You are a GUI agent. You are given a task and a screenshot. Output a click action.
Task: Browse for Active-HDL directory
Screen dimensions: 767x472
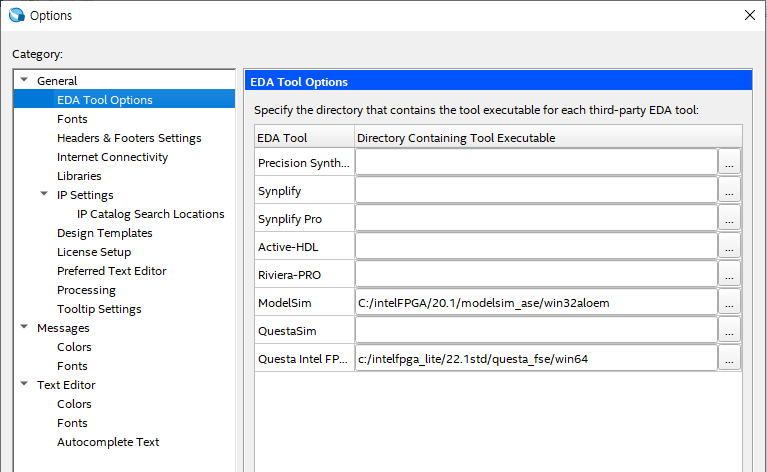click(729, 246)
